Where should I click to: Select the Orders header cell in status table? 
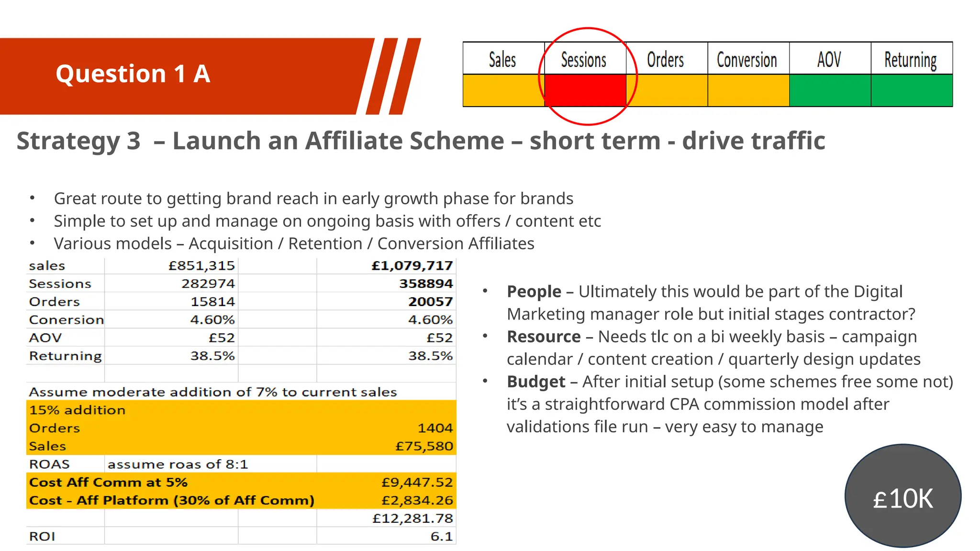[x=667, y=58]
